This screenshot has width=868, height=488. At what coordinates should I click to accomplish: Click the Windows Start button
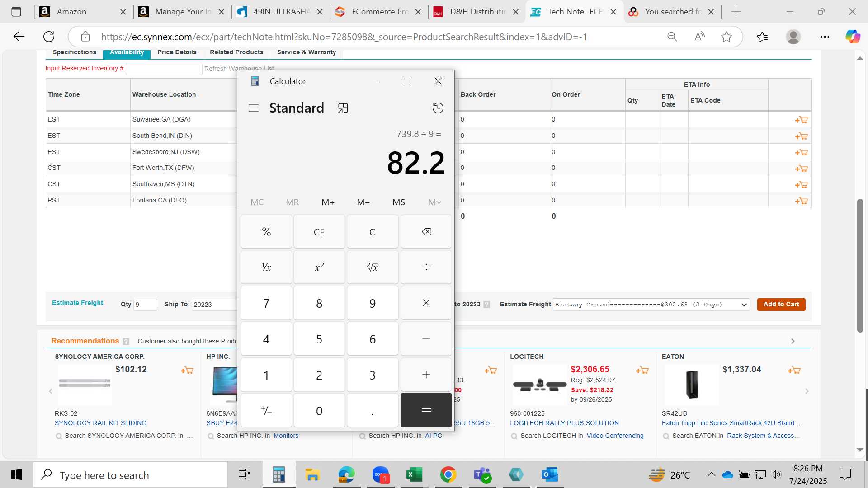16,475
